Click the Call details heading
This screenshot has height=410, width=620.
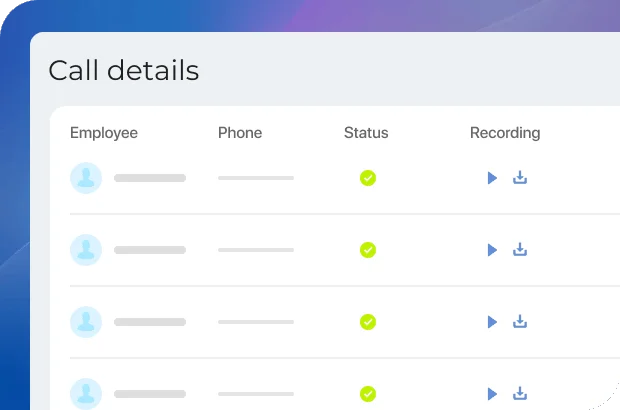click(x=124, y=71)
